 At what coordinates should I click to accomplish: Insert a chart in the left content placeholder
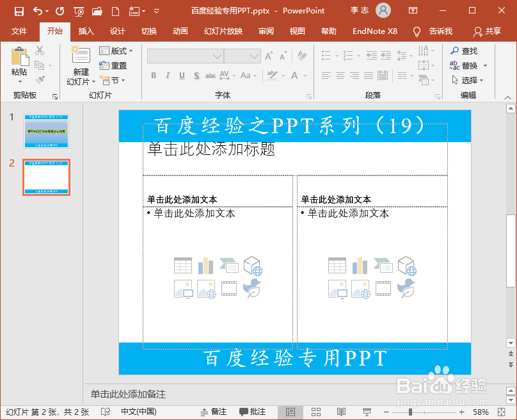click(x=206, y=266)
